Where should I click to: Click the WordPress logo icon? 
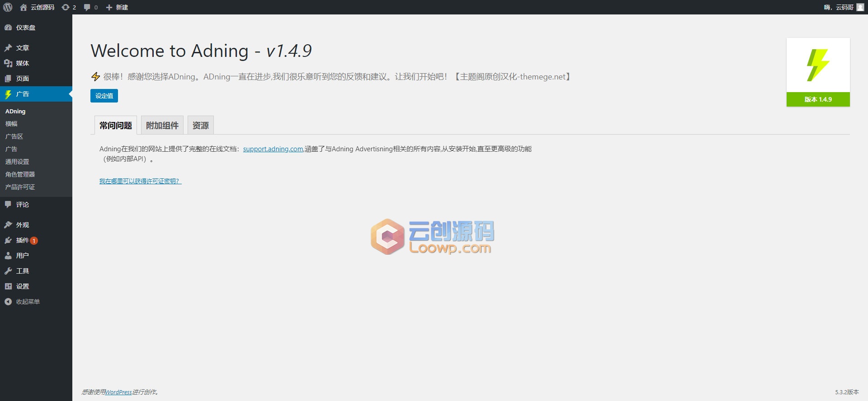pos(8,7)
